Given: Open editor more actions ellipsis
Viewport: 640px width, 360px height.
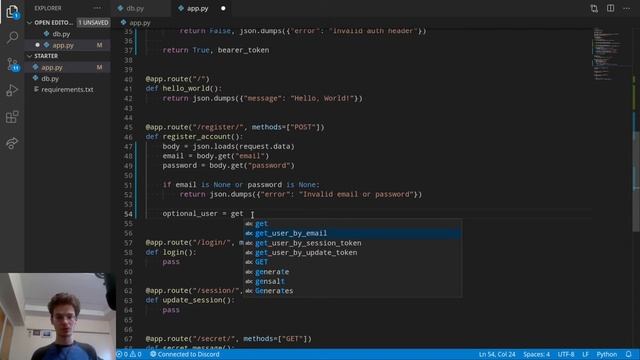Looking at the screenshot, I should pos(627,8).
